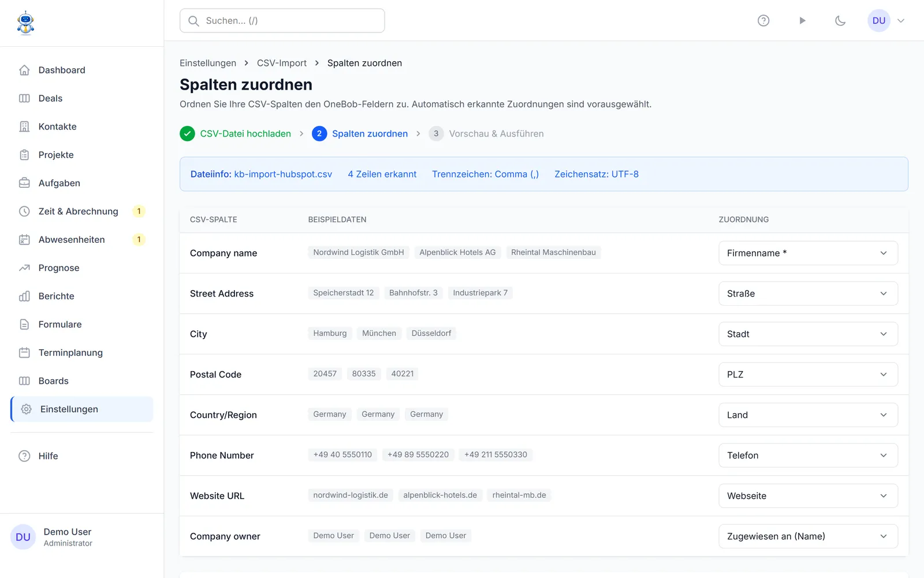Click Zeichensatz: UTF-8 info text
The image size is (924, 578).
click(597, 174)
